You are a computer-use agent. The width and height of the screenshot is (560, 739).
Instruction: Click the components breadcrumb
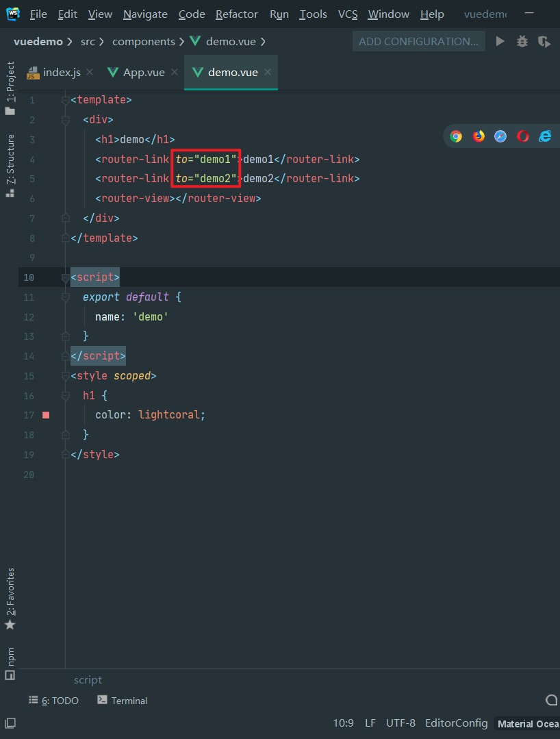[144, 42]
